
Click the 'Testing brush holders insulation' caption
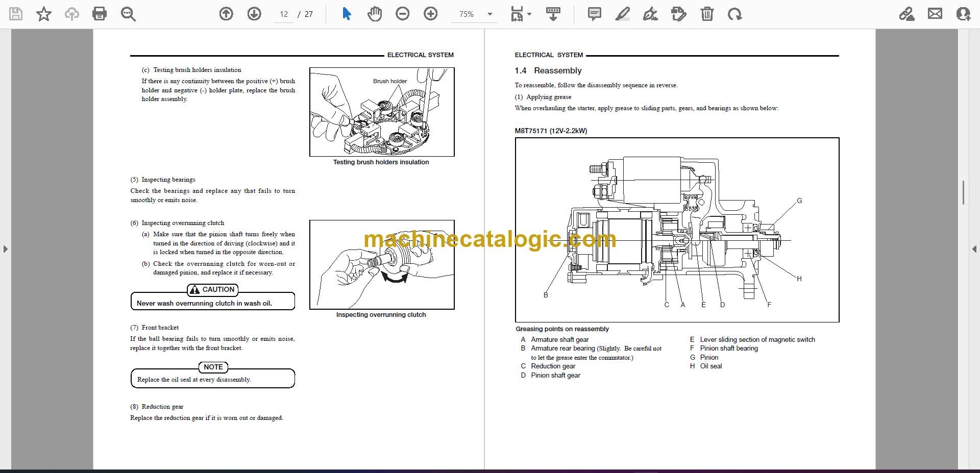[x=381, y=162]
